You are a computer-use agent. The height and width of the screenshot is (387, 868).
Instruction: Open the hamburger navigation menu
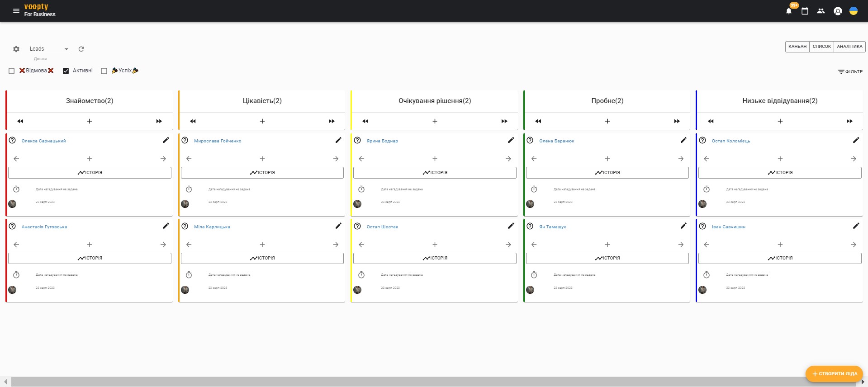click(x=16, y=11)
